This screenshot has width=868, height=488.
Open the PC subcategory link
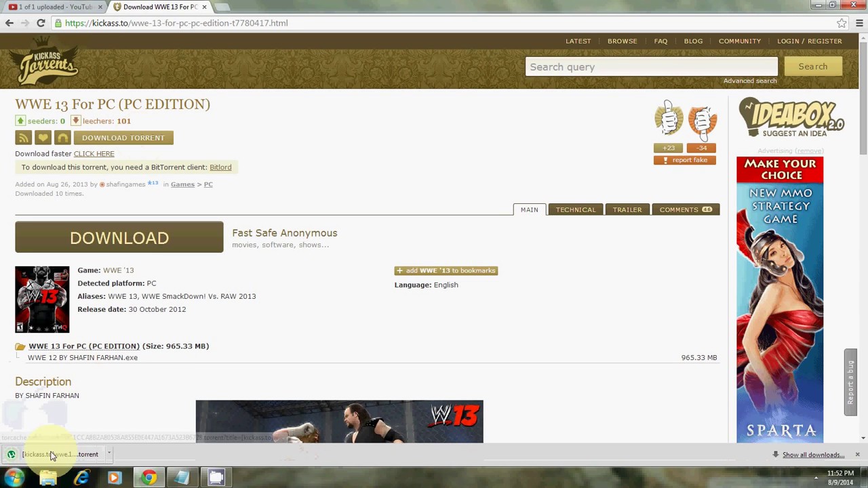[x=208, y=184]
